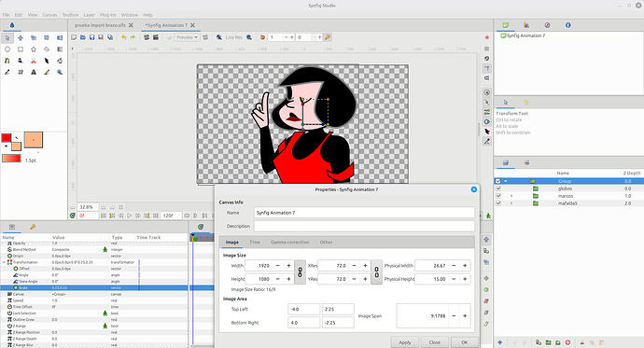Decrease the Height value
The width and height of the screenshot is (644, 348).
click(277, 279)
